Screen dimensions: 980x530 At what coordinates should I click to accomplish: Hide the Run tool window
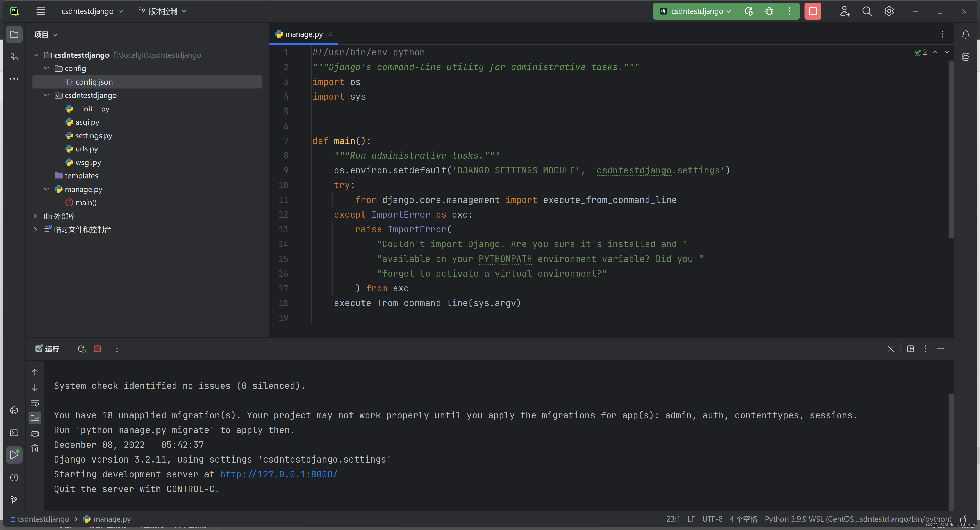(941, 349)
